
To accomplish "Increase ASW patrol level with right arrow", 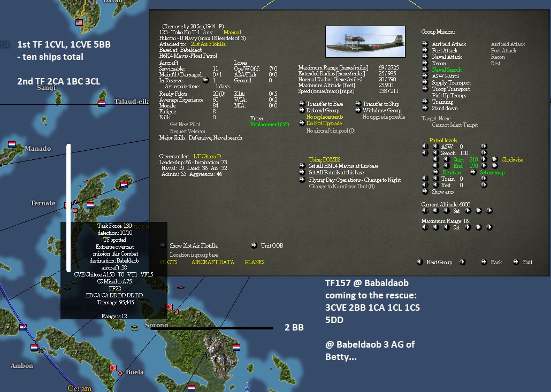I will coord(484,146).
